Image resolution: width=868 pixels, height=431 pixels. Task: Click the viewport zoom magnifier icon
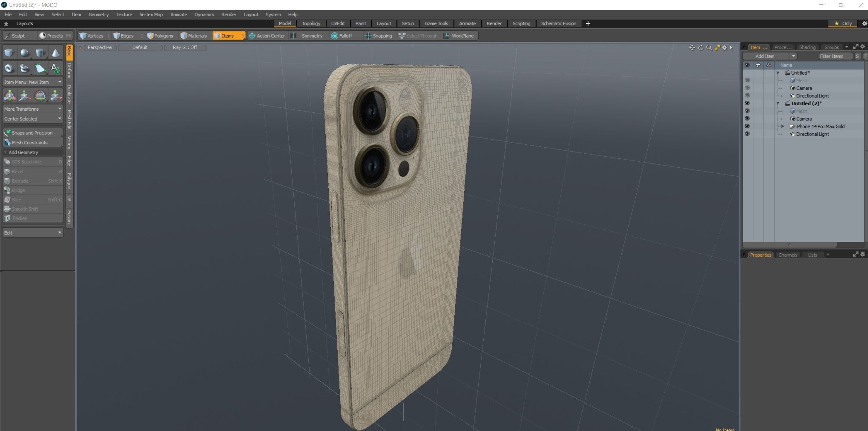[709, 48]
